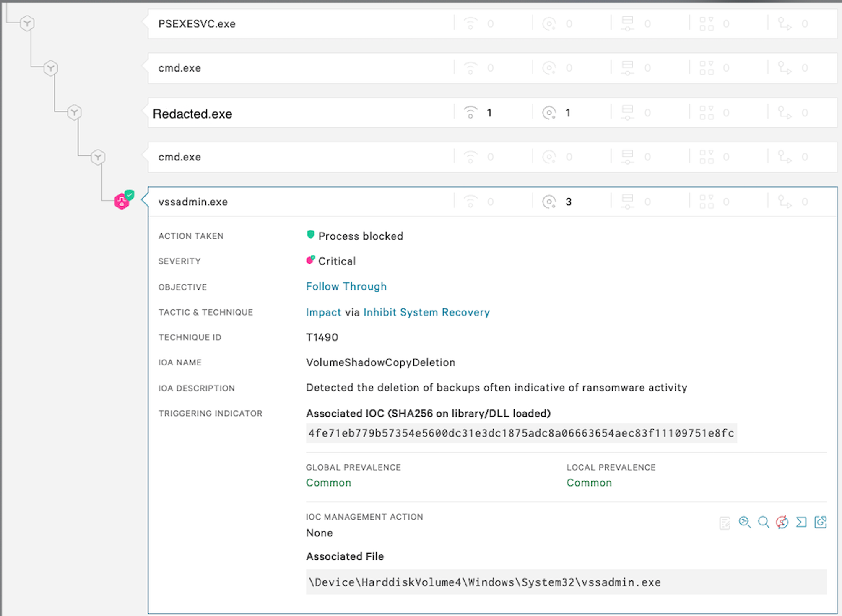Expand the first cmd.exe process row

click(x=492, y=68)
